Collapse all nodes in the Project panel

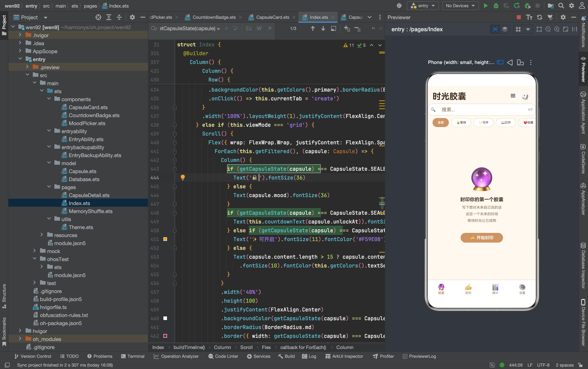click(119, 17)
